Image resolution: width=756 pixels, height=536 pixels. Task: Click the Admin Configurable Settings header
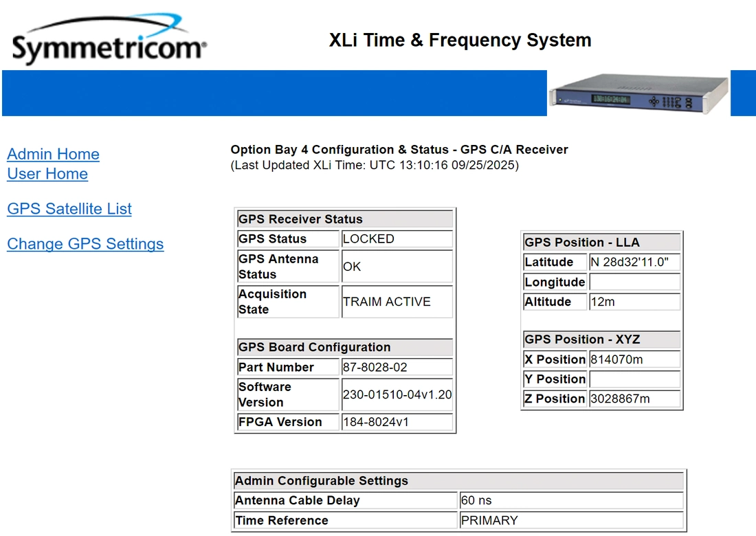tap(459, 480)
